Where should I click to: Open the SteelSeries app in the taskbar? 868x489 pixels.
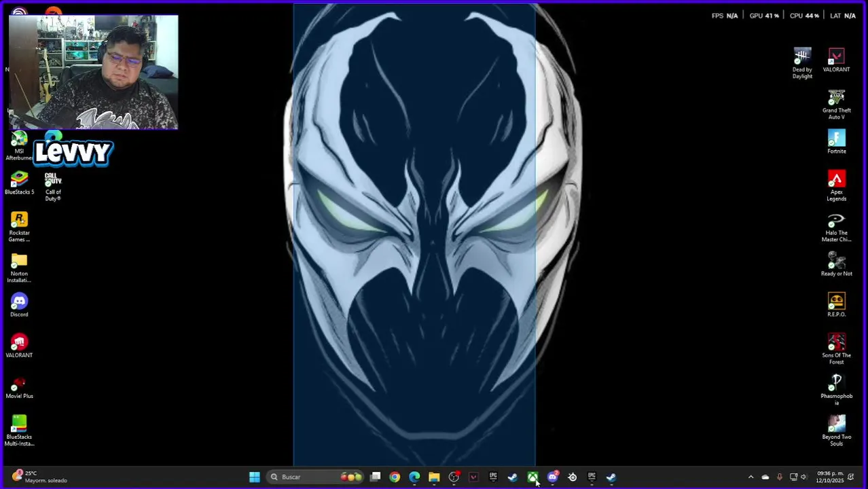(572, 477)
